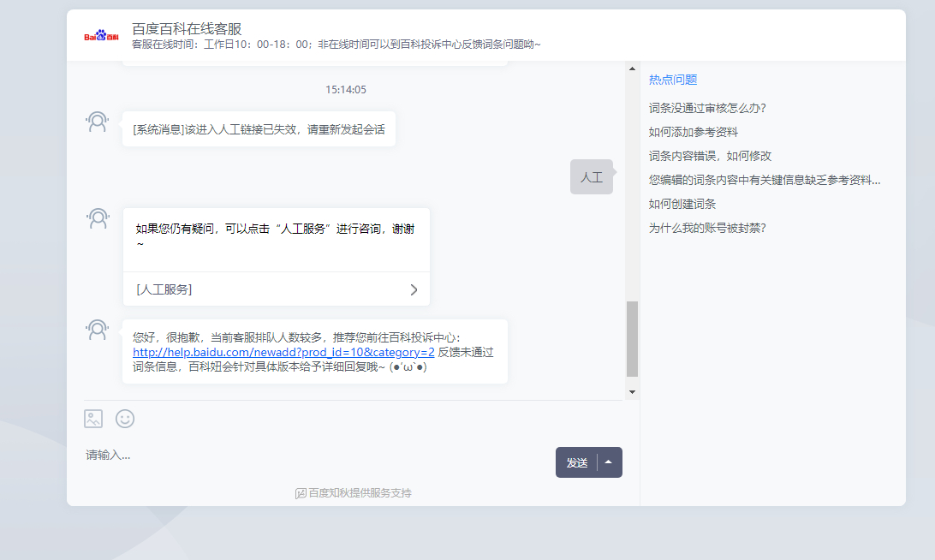Image resolution: width=935 pixels, height=560 pixels.
Task: Click the bot avatar next to 如果您仍有疑问 message
Action: [x=98, y=218]
